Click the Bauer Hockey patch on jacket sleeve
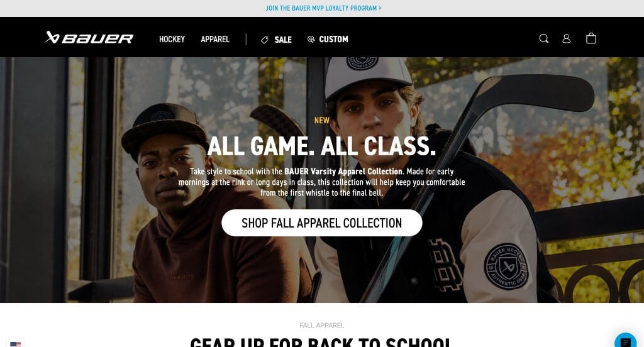 506,267
